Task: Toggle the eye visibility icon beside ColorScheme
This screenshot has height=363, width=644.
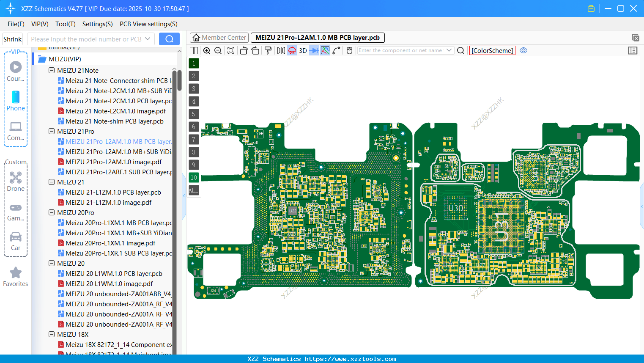Action: pyautogui.click(x=523, y=50)
